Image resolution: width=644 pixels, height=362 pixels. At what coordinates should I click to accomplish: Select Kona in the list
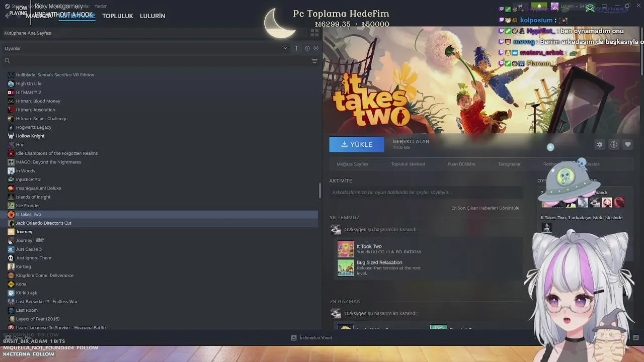pos(21,284)
